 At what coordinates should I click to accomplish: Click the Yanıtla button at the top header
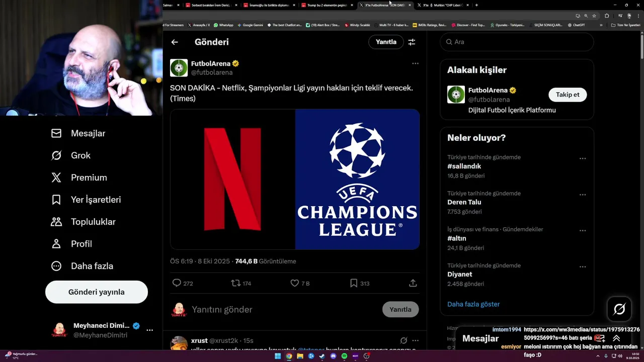click(x=386, y=42)
